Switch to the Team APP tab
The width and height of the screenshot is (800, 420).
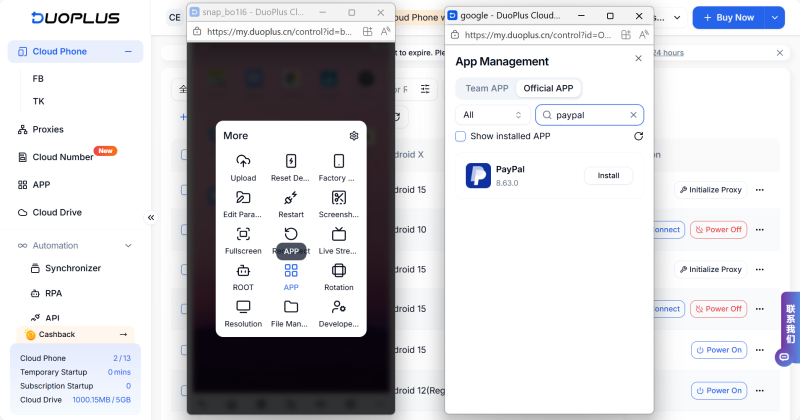click(x=487, y=88)
